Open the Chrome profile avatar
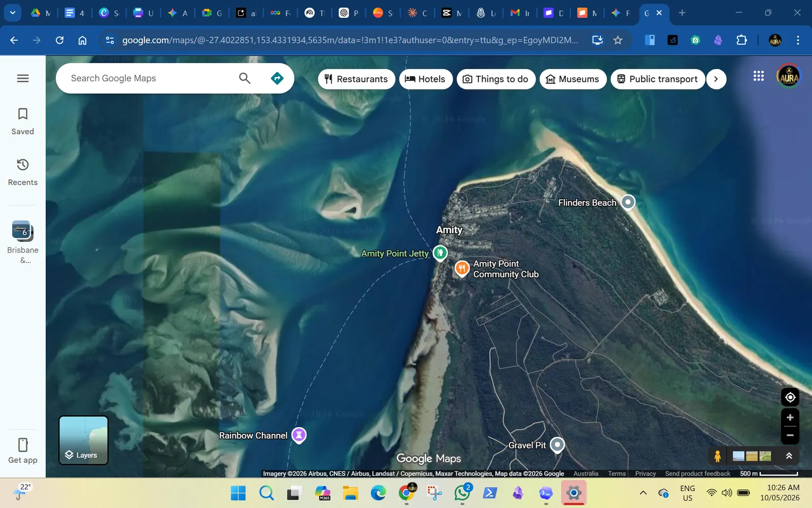The image size is (812, 508). tap(775, 40)
